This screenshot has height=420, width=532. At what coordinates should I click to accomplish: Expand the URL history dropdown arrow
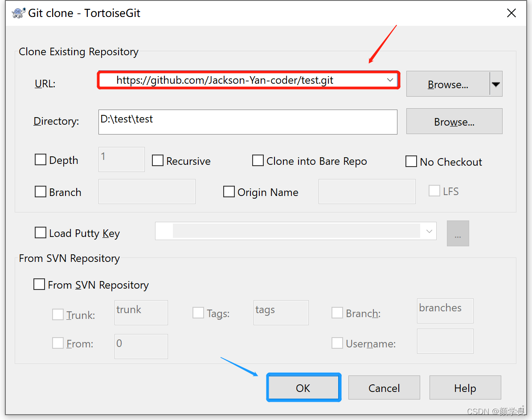tap(390, 80)
